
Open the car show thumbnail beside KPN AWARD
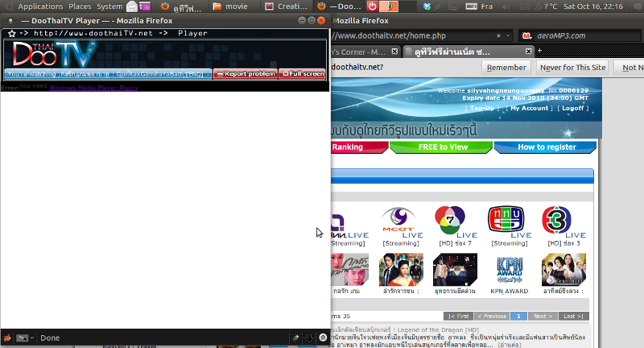coord(455,270)
